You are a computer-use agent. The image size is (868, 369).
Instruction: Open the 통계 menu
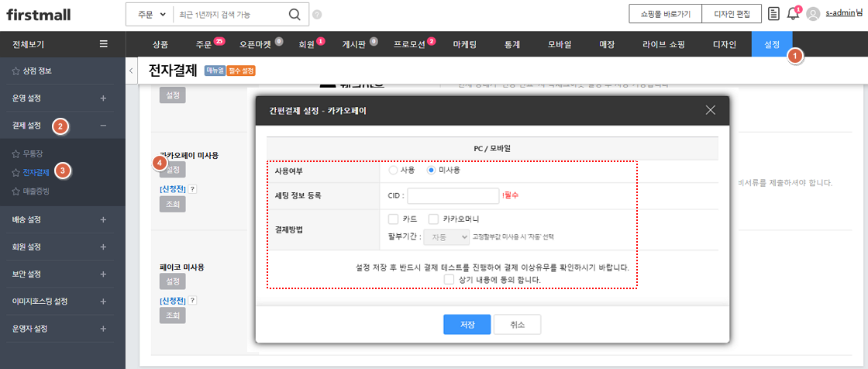pos(512,44)
